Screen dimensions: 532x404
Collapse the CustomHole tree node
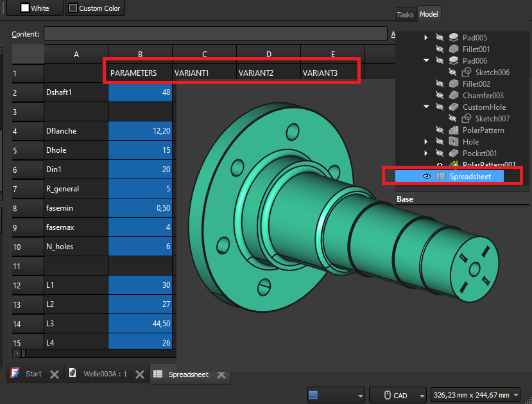(426, 107)
